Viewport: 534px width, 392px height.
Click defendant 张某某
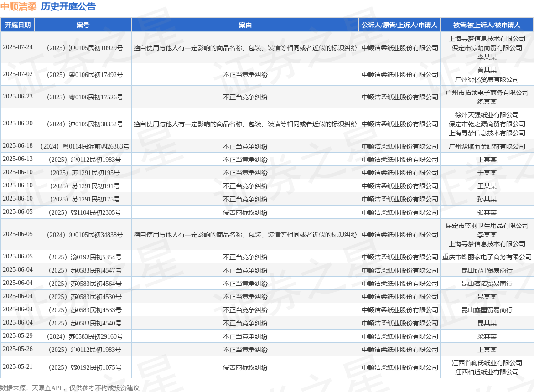point(487,213)
